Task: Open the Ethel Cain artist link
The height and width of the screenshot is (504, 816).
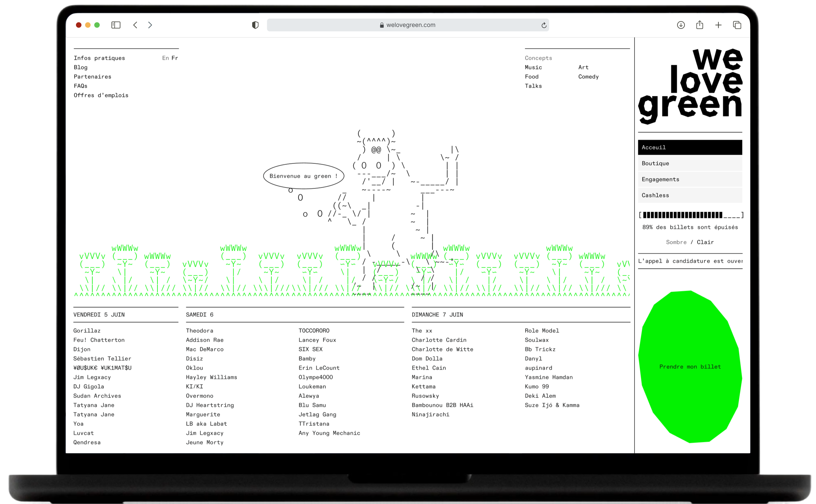Action: [x=429, y=368]
